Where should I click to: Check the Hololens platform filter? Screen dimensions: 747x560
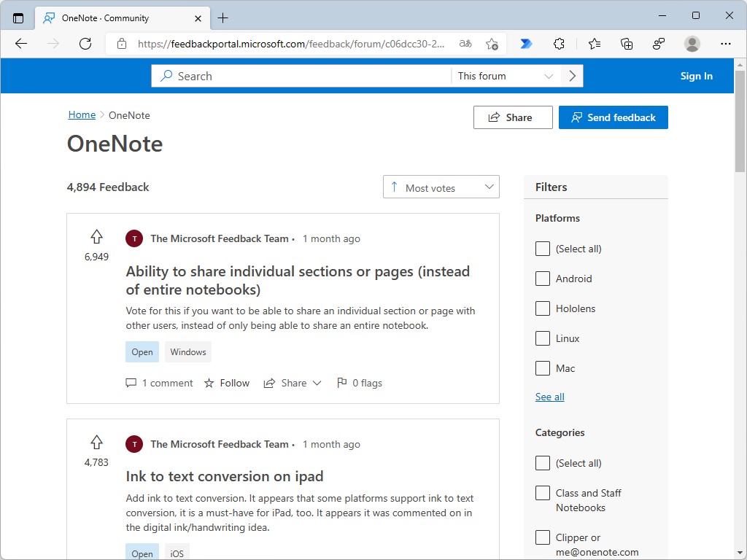click(x=543, y=308)
